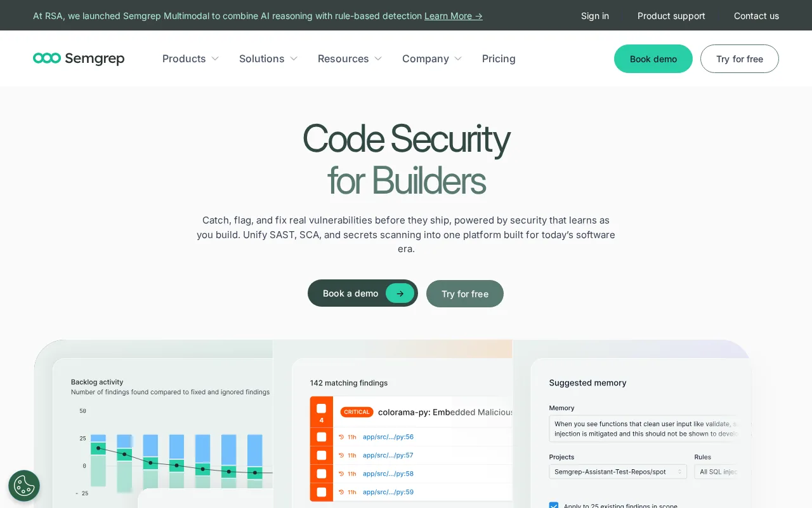Check the box for app/src/.../py:59

pos(321,492)
